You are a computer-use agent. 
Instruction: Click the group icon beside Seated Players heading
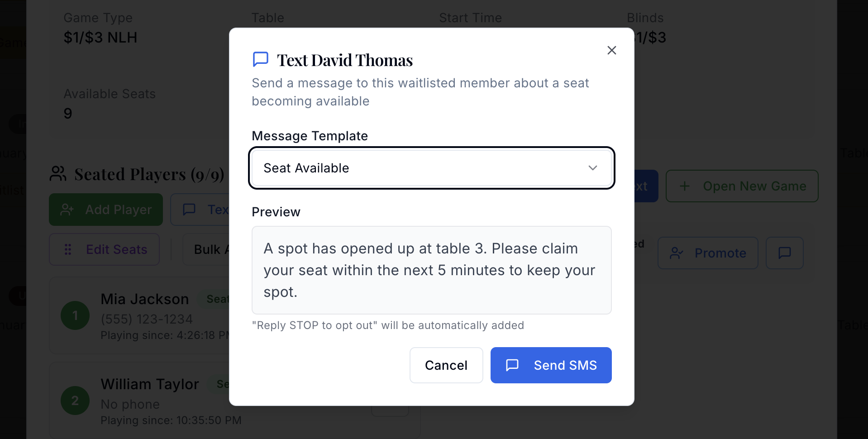tap(57, 173)
